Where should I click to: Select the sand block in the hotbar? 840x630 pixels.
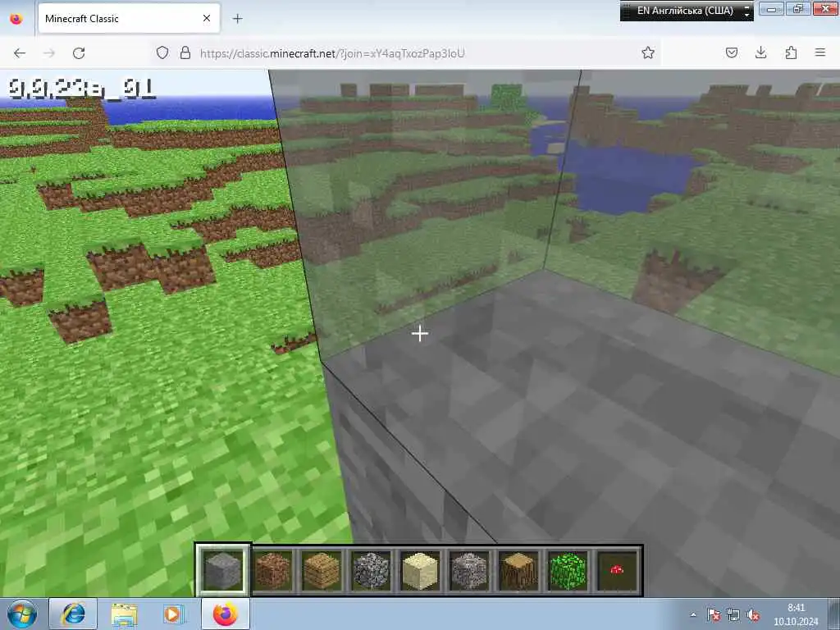tap(420, 571)
